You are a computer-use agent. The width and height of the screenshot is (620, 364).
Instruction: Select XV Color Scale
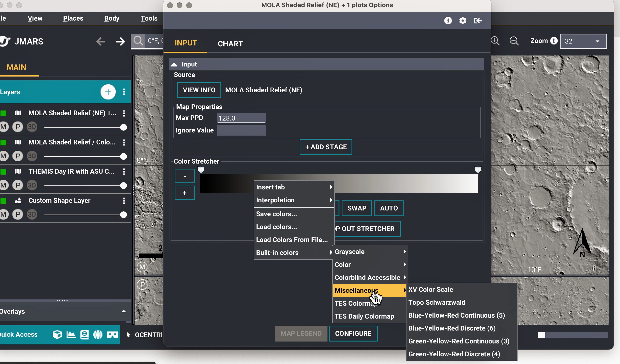pos(461,290)
